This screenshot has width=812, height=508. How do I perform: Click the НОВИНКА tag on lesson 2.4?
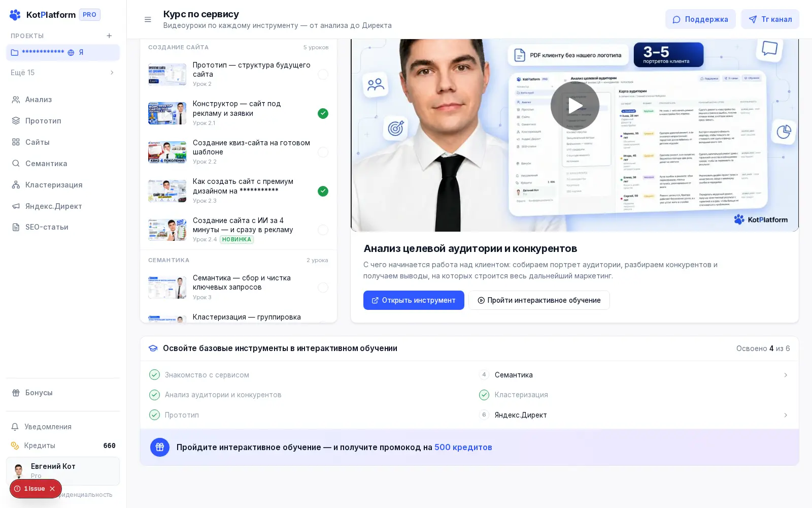[236, 240]
